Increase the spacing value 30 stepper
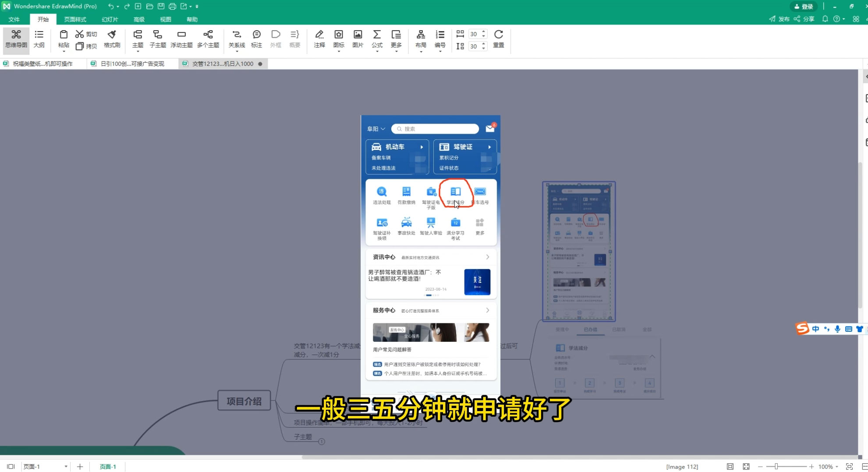Screen dimensions: 868x472 (483, 31)
